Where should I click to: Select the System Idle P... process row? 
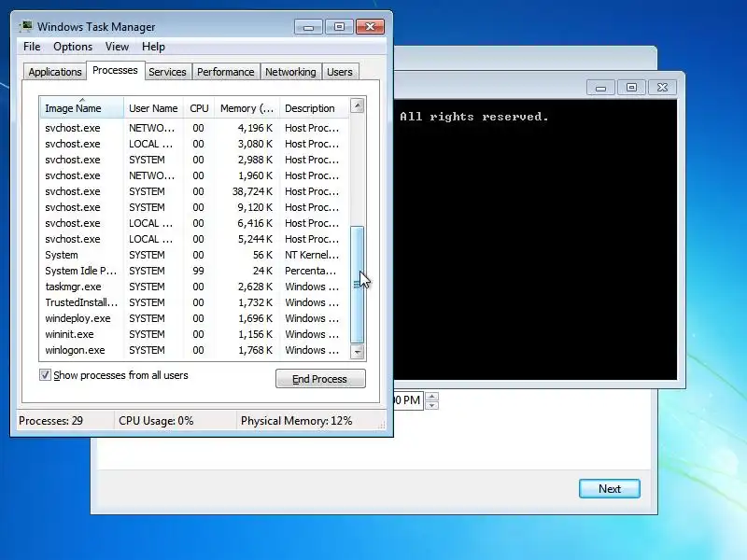[x=194, y=271]
